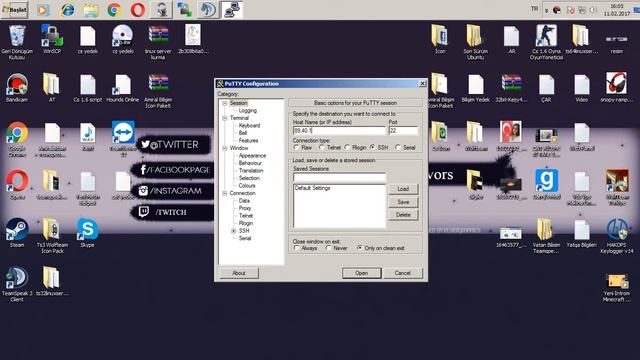
Task: Select the TeamViewer desktop icon
Action: point(123,139)
